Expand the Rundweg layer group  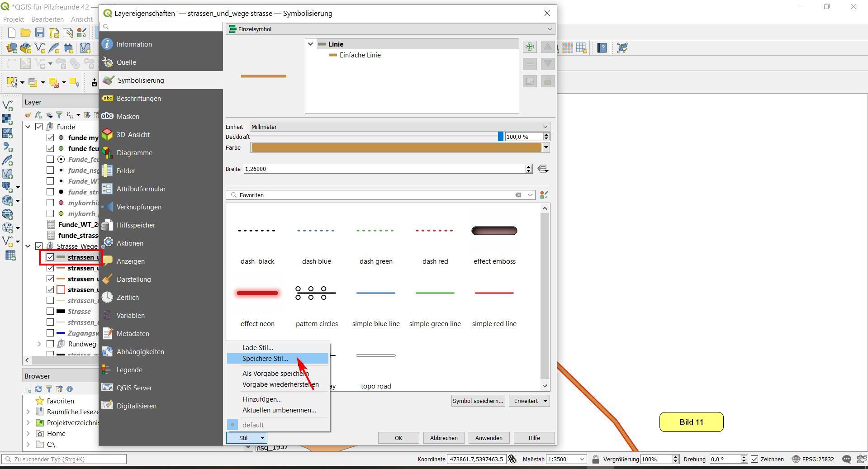click(39, 344)
